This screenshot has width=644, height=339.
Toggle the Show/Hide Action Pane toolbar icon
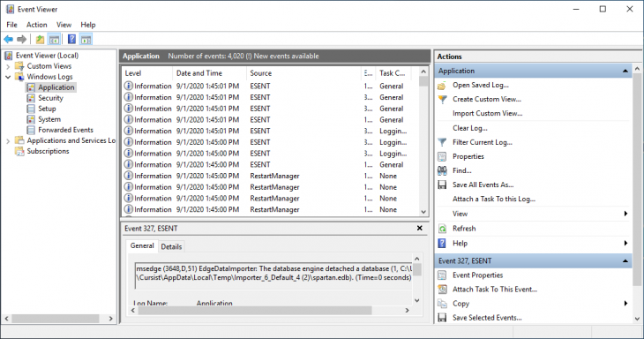(86, 40)
